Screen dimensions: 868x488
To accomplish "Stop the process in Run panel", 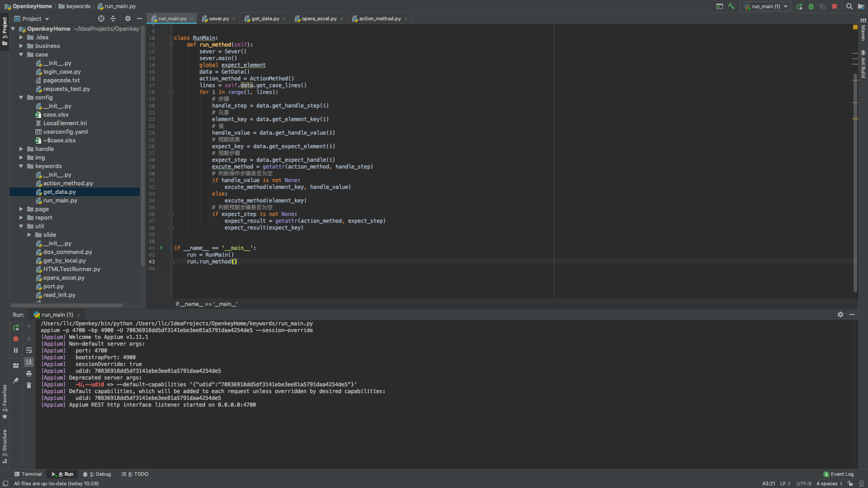I will pyautogui.click(x=16, y=339).
